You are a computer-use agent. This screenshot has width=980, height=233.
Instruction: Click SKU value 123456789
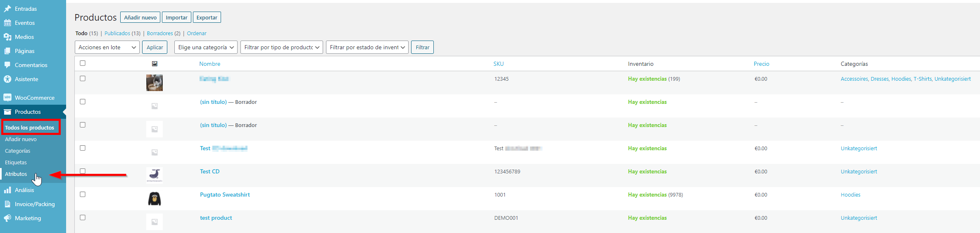(507, 171)
